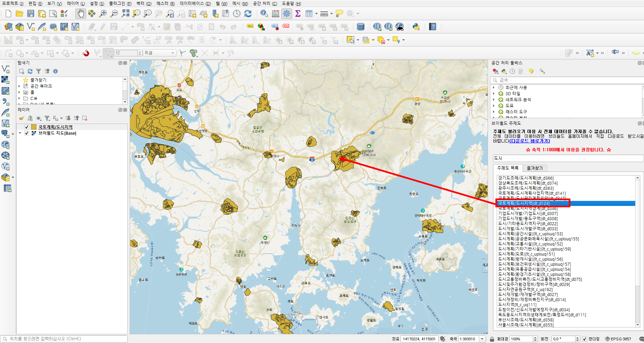Image resolution: width=644 pixels, height=343 pixels.
Task: Click the Zoom In magnifier tool
Action: pos(103,14)
